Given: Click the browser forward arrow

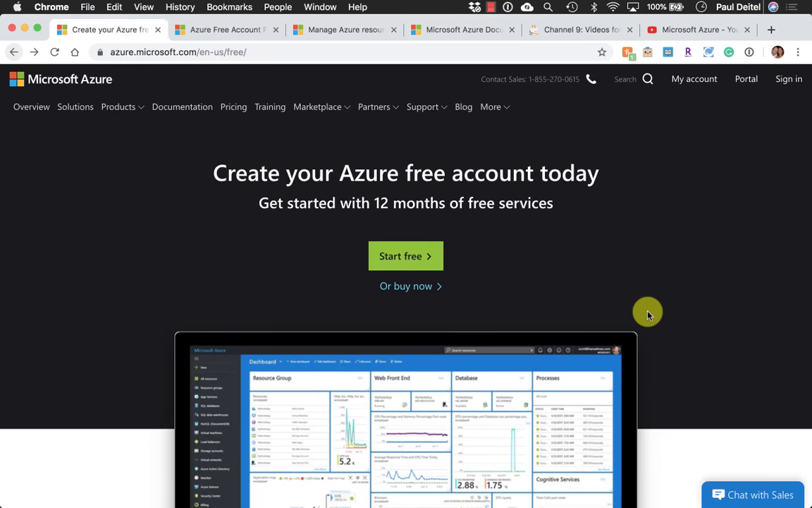Looking at the screenshot, I should point(34,52).
